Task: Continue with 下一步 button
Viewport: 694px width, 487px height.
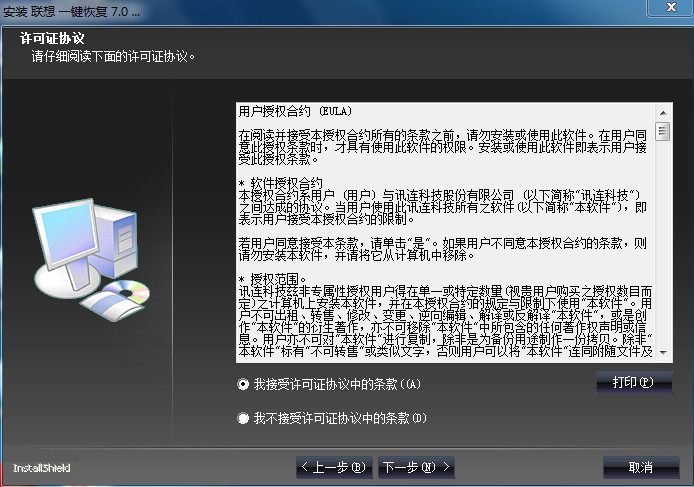Action: click(416, 467)
